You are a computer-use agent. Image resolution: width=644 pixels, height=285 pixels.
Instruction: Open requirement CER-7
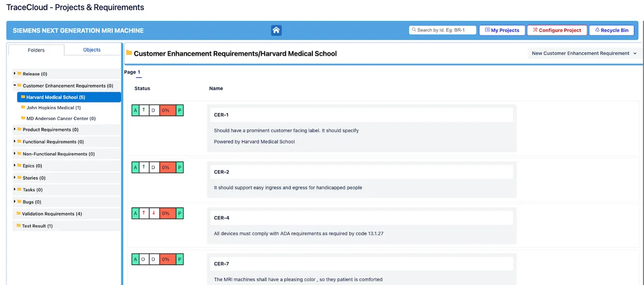[222, 264]
